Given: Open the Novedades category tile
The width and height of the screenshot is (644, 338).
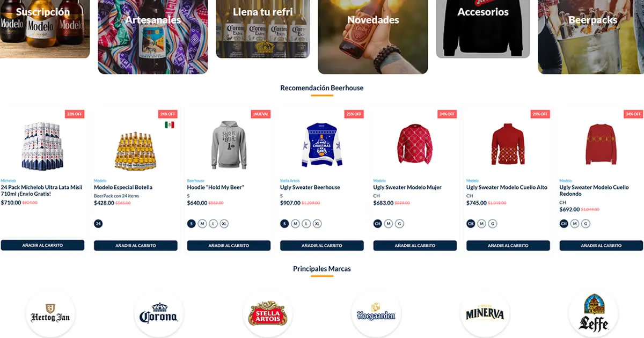Looking at the screenshot, I should tap(373, 36).
